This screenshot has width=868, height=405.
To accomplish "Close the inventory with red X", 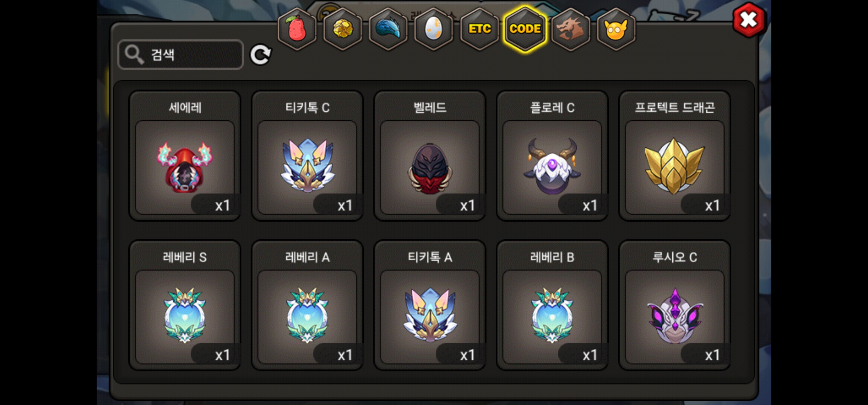I will [748, 20].
